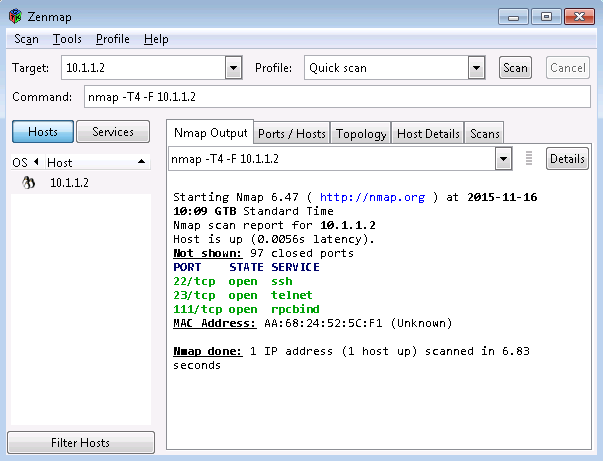Close the Zenmap window
Viewport: 603px width, 461px height.
coord(579,17)
